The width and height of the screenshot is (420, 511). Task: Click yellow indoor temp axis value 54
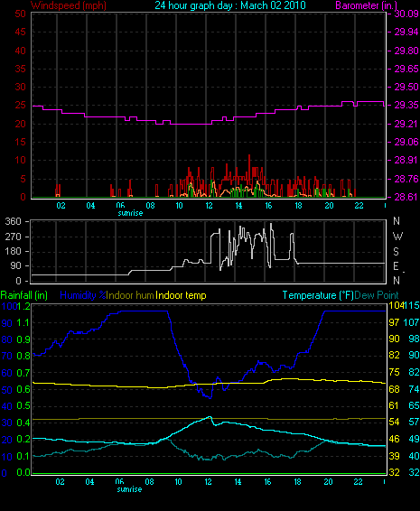click(x=394, y=422)
